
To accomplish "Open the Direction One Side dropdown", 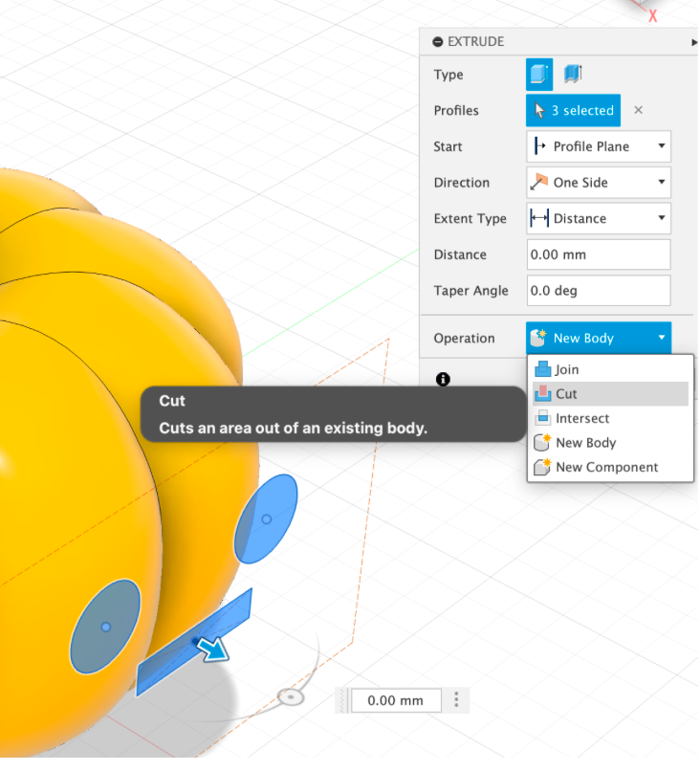I will pos(599,183).
